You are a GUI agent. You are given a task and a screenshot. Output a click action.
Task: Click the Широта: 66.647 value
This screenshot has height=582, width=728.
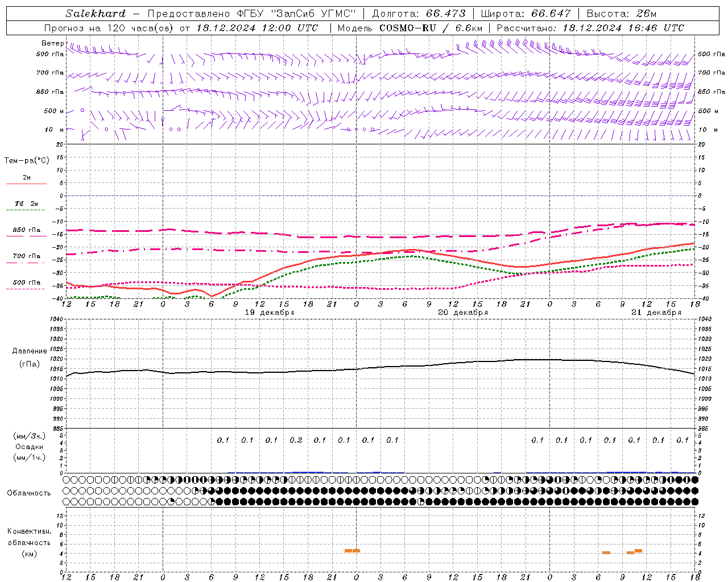click(x=526, y=14)
